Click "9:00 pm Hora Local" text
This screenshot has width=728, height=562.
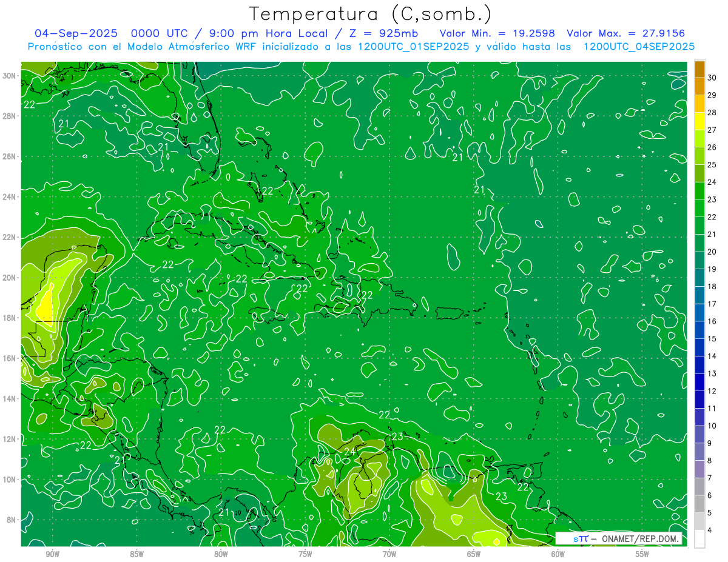coord(267,33)
